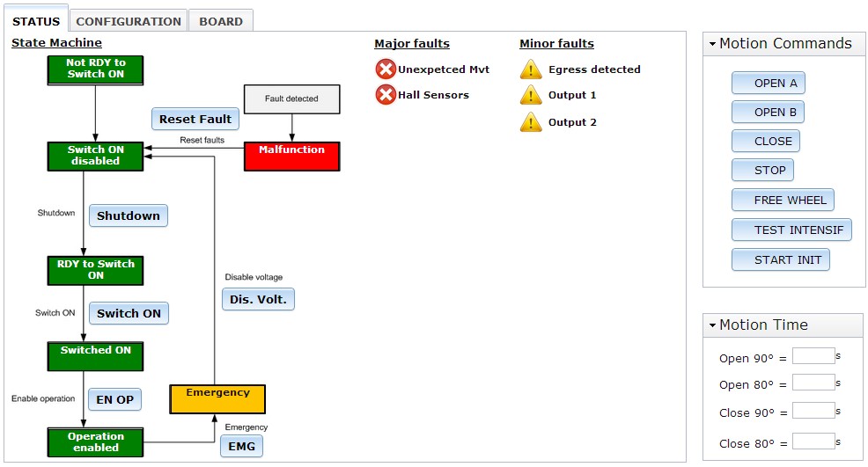This screenshot has height=467, width=868.
Task: Click the FREE WHEEL command button
Action: (783, 200)
